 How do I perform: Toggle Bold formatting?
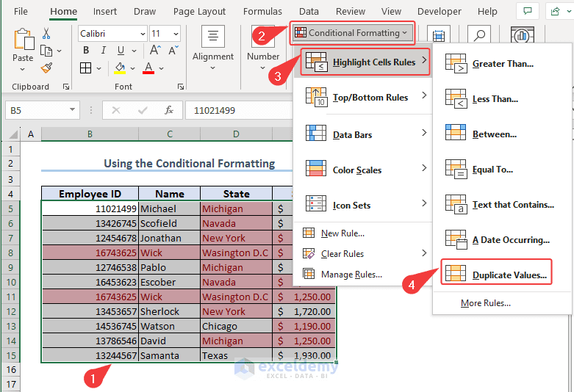pyautogui.click(x=86, y=51)
